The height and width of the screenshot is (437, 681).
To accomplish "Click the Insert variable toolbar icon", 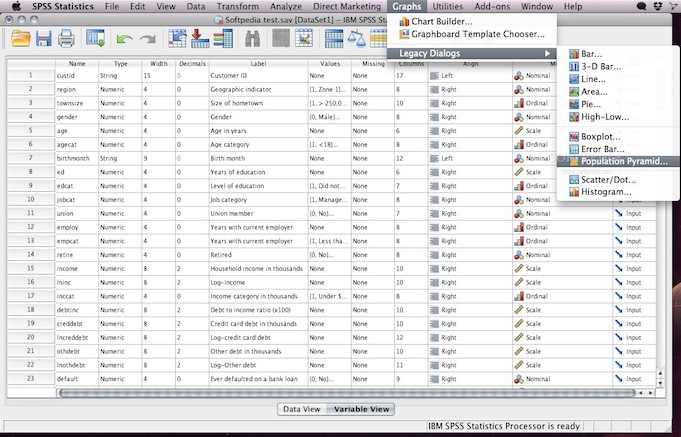I will point(304,38).
